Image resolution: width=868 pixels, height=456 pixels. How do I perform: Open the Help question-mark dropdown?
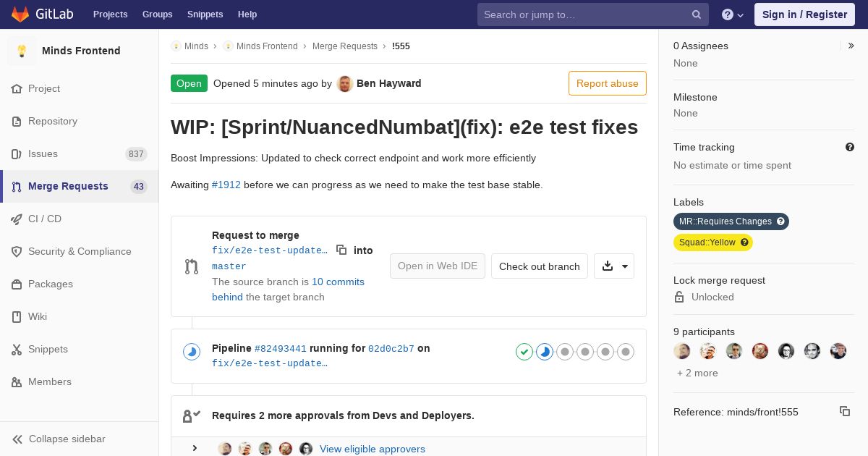click(x=733, y=14)
